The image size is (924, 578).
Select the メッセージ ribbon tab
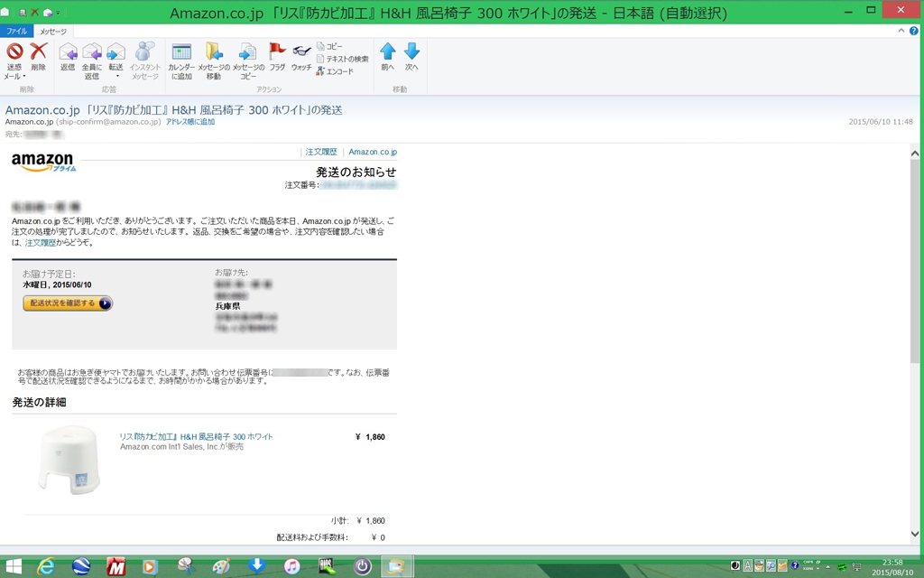coord(53,32)
